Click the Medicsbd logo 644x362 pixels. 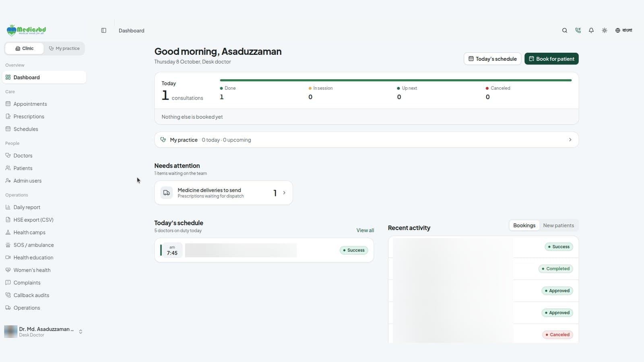click(26, 30)
